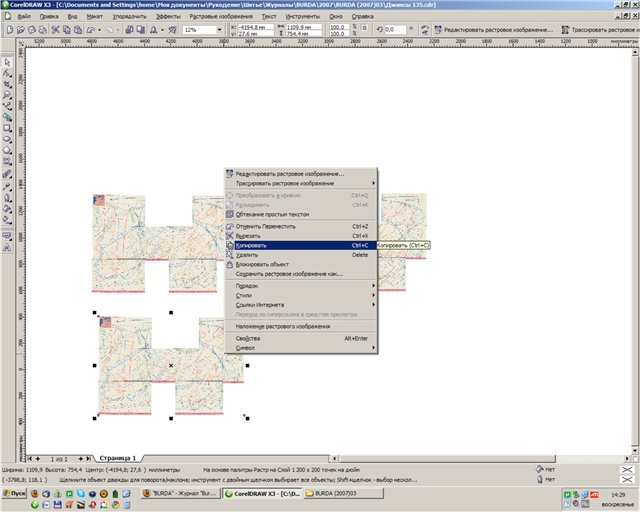The width and height of the screenshot is (640, 512).
Task: Toggle 'Обтекание простым текстом' in the context menu
Action: point(272,214)
